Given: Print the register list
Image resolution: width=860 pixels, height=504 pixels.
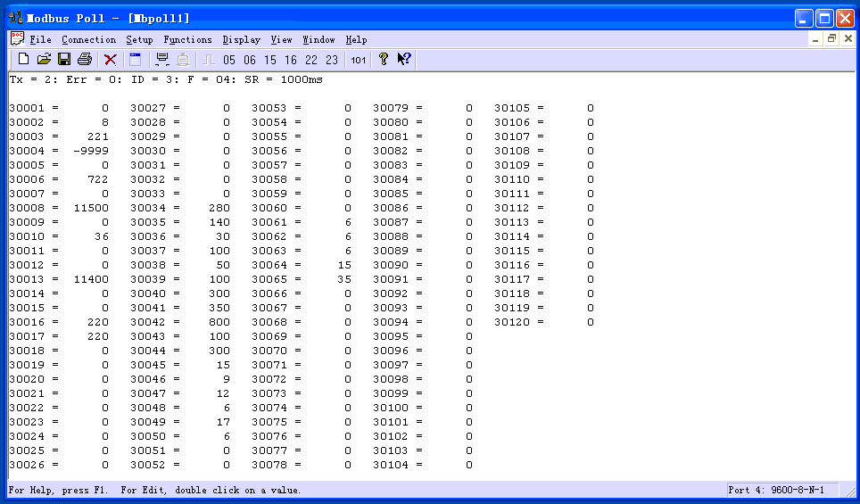Looking at the screenshot, I should [x=85, y=60].
